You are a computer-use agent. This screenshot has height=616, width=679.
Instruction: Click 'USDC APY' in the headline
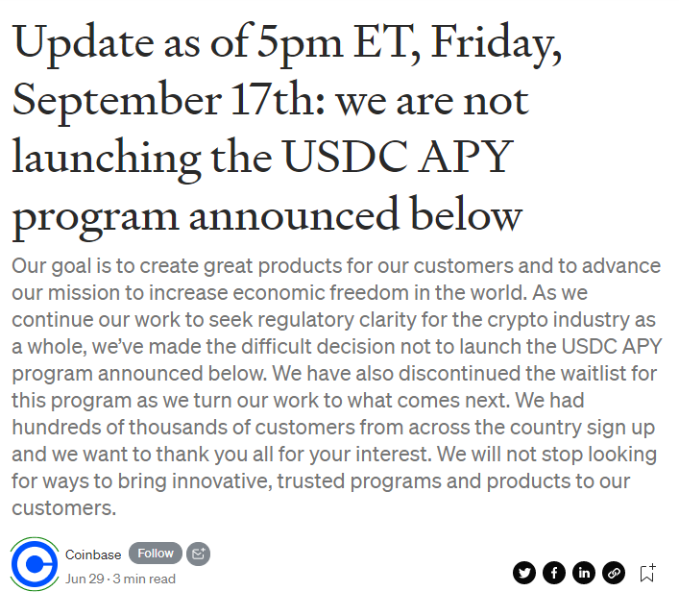[x=398, y=157]
